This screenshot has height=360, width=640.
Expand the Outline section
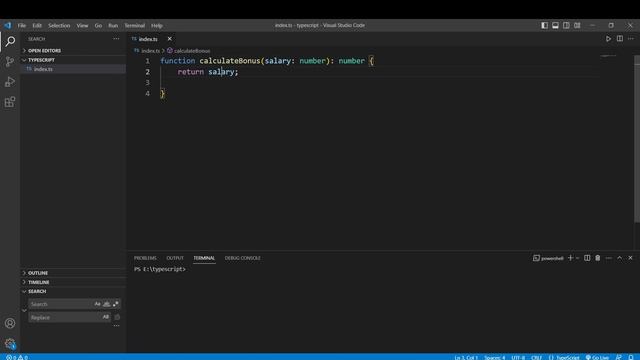(73, 273)
